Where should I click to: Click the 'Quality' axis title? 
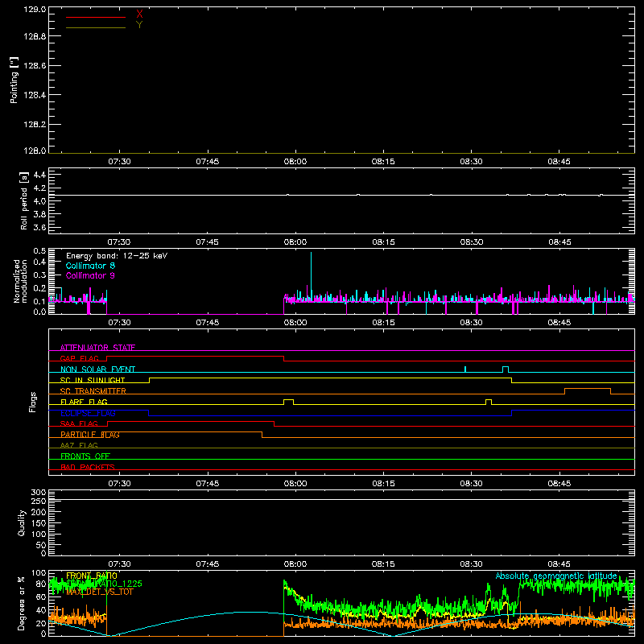point(22,522)
